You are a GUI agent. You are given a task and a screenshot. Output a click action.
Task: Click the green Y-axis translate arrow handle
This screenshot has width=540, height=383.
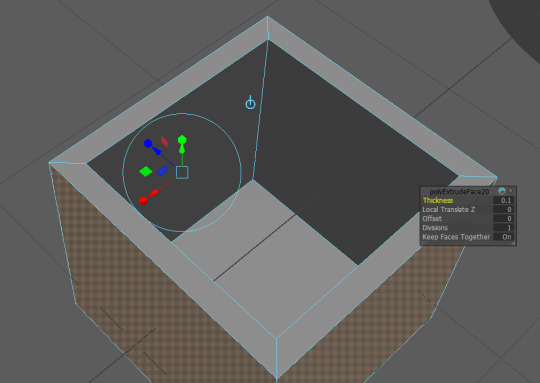(182, 149)
